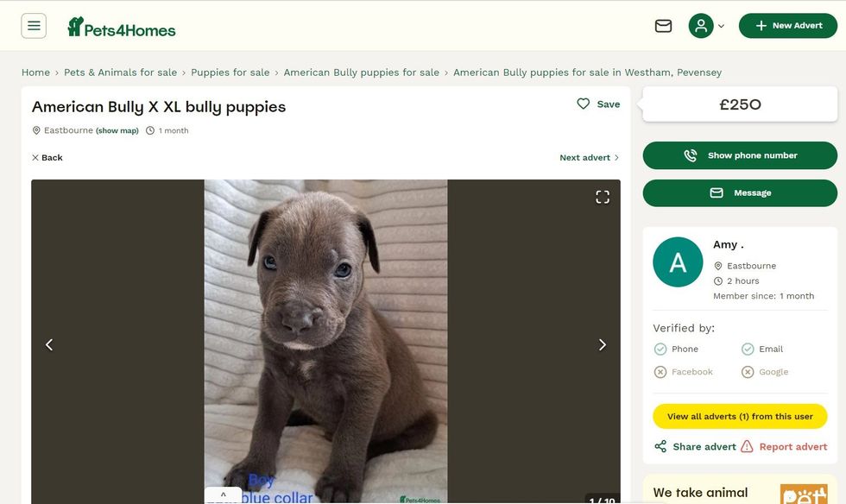The height and width of the screenshot is (504, 846).
Task: Open the messages envelope icon
Action: coord(663,26)
